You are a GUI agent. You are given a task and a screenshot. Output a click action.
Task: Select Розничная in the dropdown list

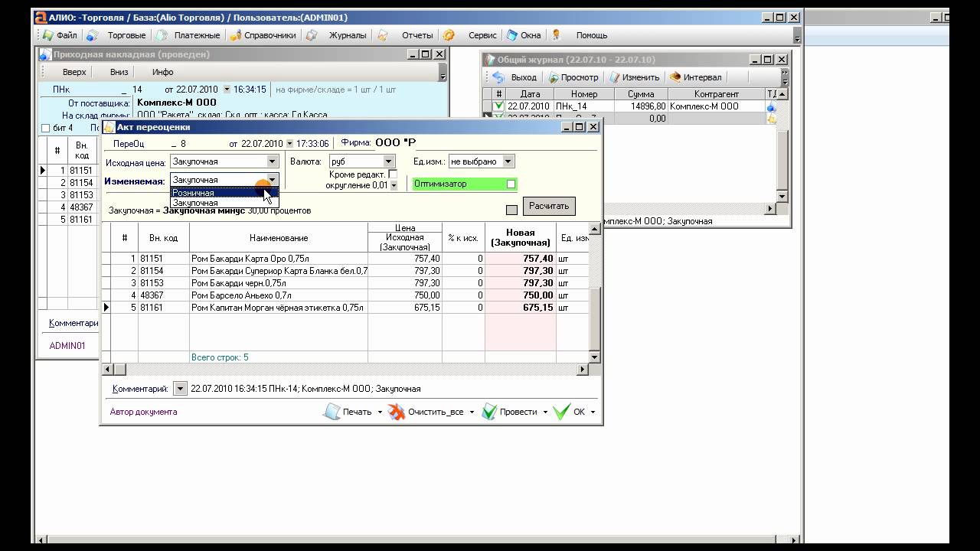(x=224, y=193)
